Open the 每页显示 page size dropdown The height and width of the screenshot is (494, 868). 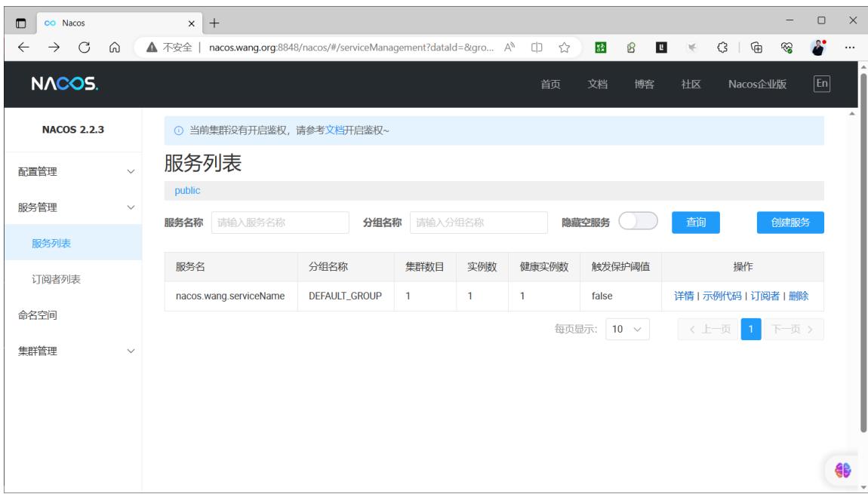627,329
